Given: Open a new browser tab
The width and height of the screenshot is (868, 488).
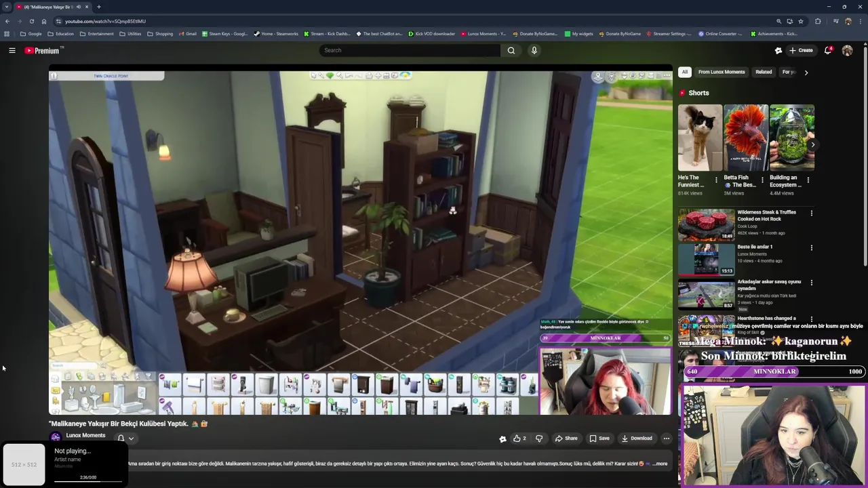Looking at the screenshot, I should [99, 7].
